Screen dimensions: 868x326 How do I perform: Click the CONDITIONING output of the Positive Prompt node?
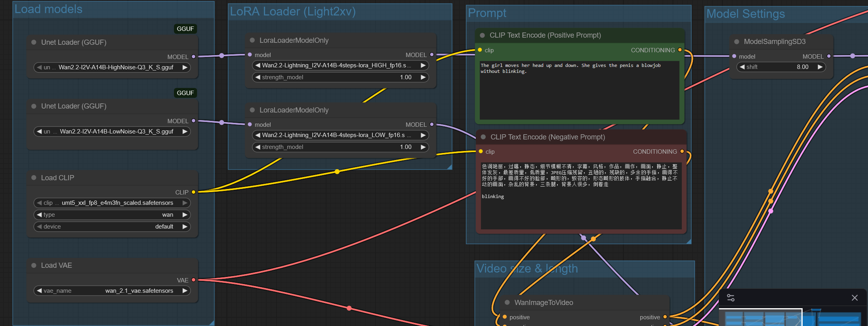[680, 50]
